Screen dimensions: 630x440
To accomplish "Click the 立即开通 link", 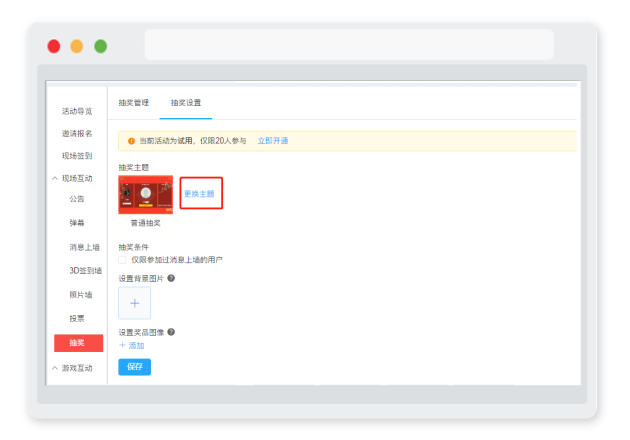I will point(273,141).
